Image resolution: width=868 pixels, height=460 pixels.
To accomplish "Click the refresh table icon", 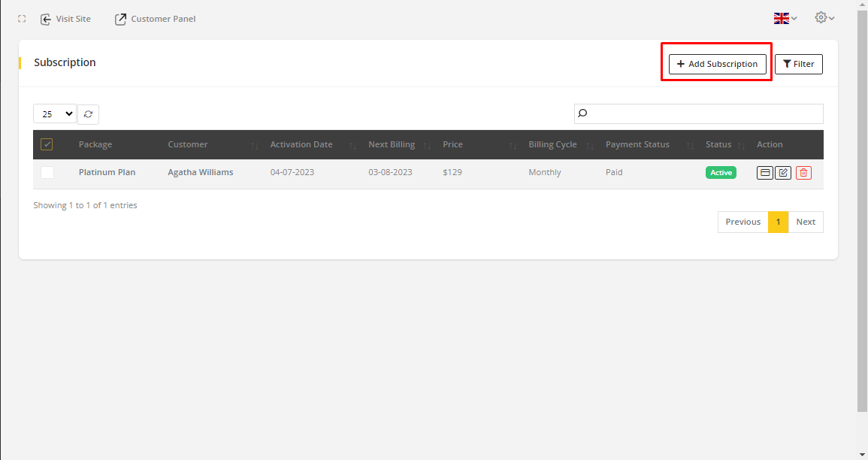I will [89, 114].
